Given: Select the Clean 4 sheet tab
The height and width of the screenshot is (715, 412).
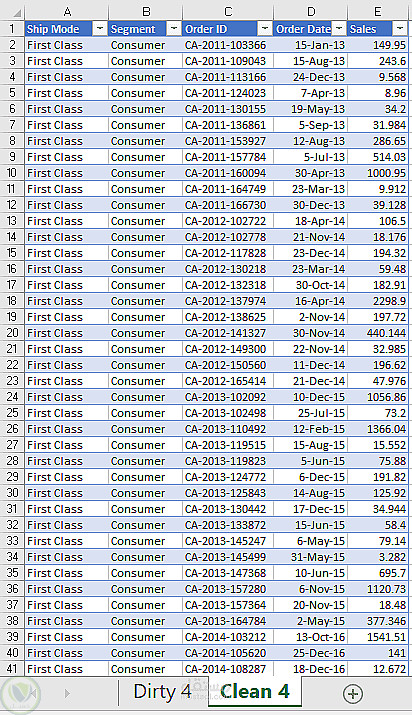Looking at the screenshot, I should point(255,692).
